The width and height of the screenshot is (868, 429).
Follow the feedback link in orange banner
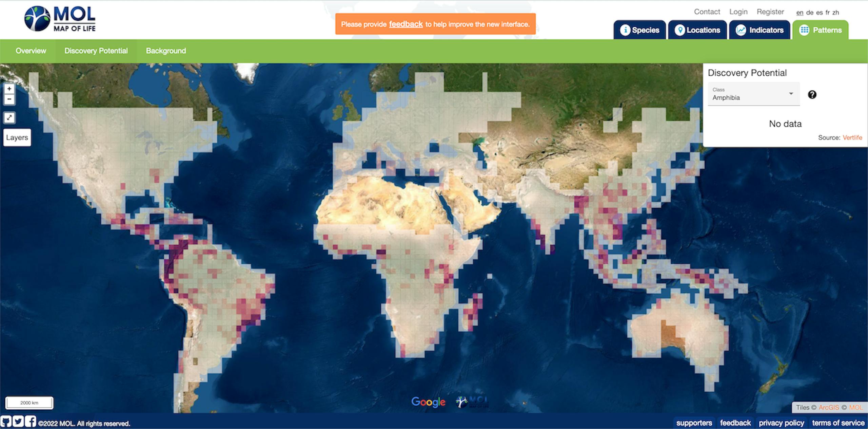point(406,24)
